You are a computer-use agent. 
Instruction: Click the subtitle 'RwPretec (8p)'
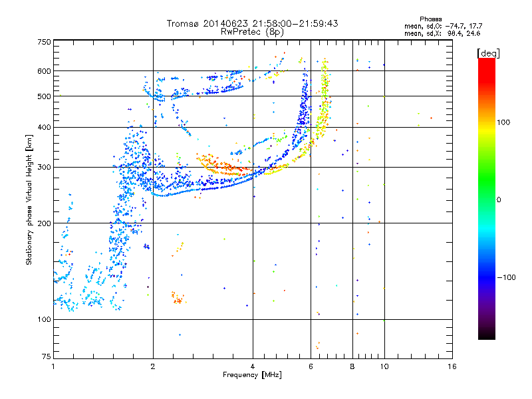click(x=252, y=32)
